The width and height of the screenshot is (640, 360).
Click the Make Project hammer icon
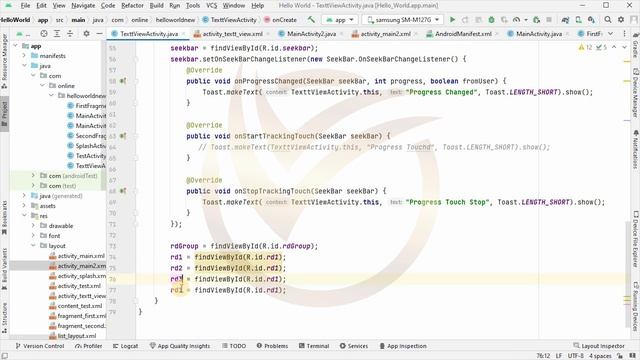click(x=311, y=19)
